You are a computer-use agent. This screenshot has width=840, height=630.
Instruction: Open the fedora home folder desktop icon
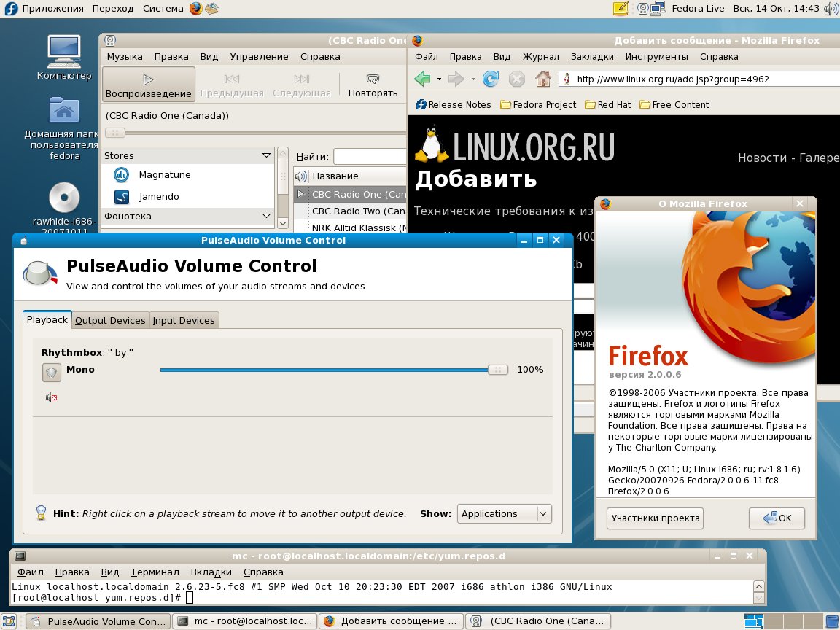pos(63,128)
